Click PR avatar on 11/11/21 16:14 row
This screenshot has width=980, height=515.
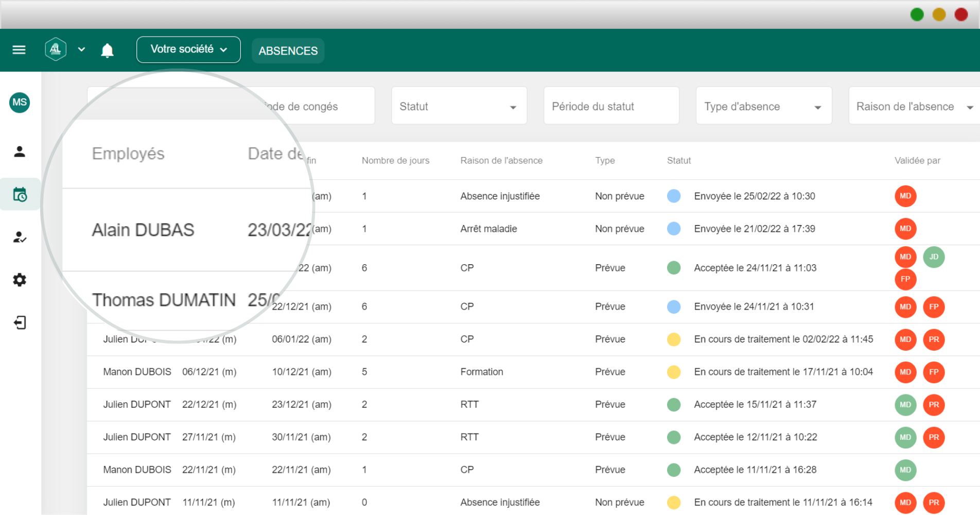point(934,503)
